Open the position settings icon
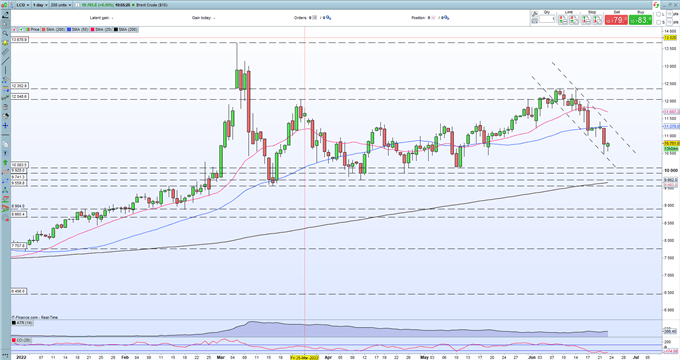 [x=446, y=18]
